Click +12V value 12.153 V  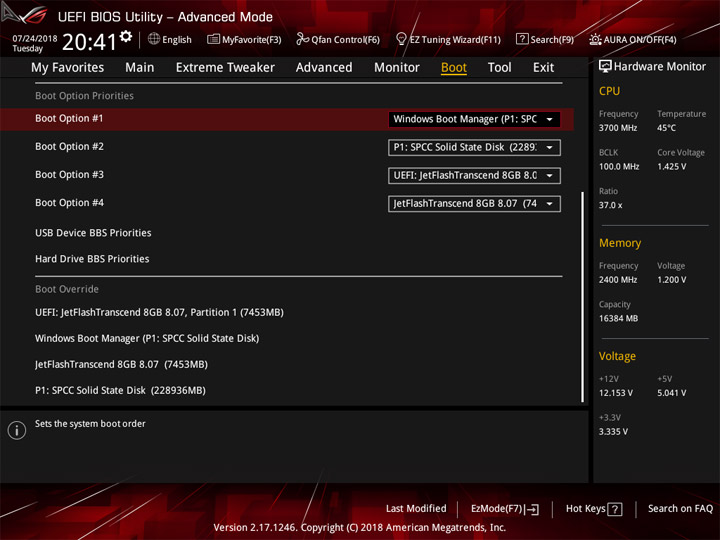point(616,393)
